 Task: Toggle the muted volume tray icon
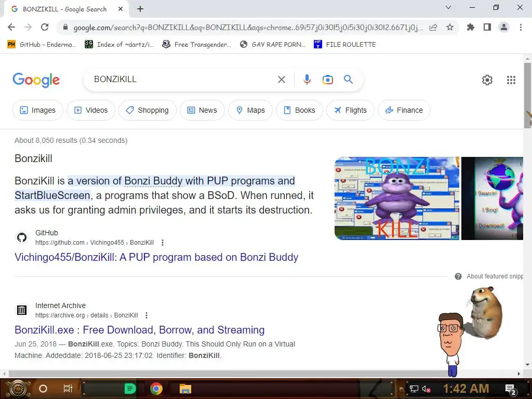tap(426, 389)
